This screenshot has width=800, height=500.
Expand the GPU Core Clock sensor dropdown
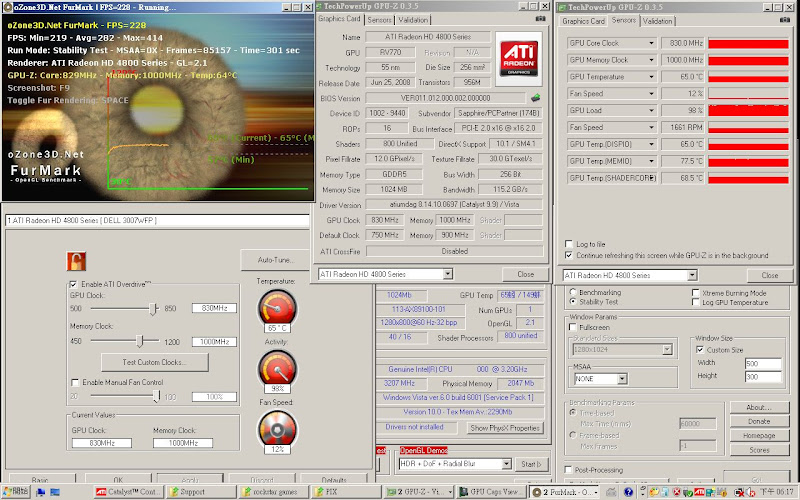click(651, 44)
